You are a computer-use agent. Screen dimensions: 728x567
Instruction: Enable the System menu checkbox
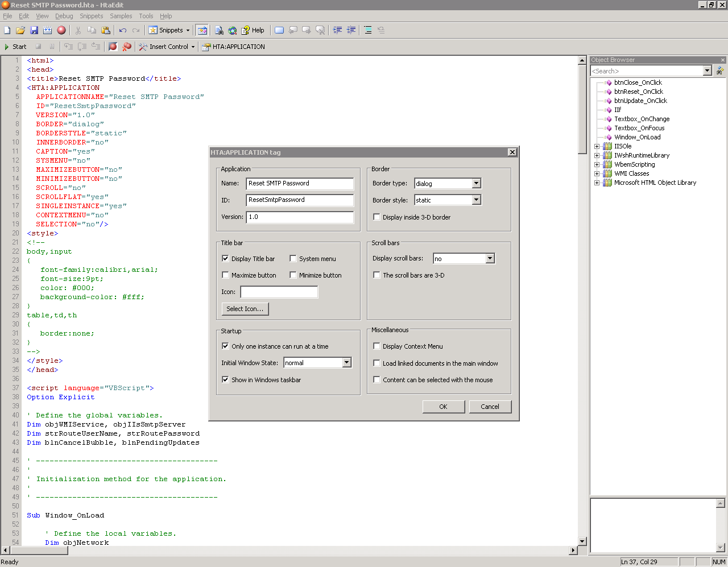point(293,259)
